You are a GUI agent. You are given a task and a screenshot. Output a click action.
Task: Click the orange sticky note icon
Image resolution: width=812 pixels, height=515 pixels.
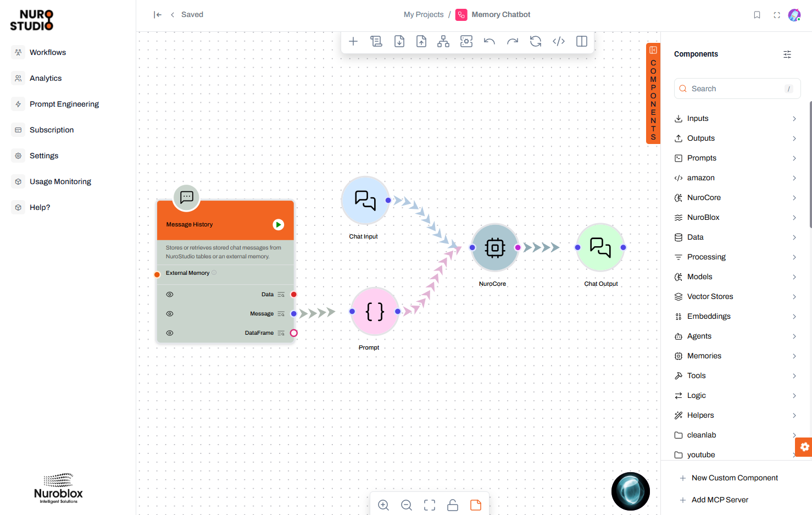coord(476,505)
